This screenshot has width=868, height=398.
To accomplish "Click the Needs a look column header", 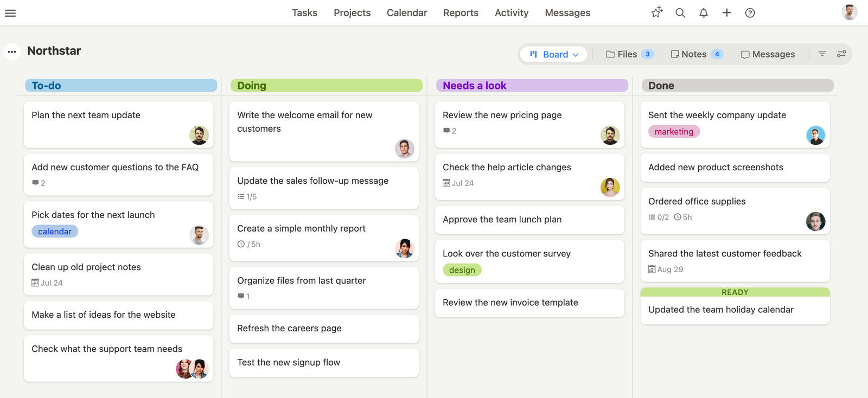I will [532, 85].
